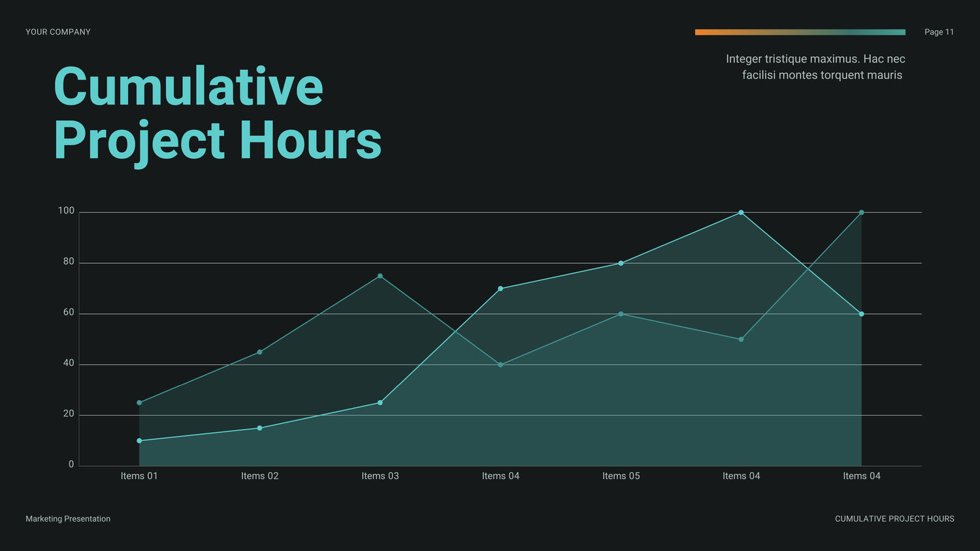Screen dimensions: 980x551
Task: Select the dark line's data point at Items 02
Action: tap(259, 352)
